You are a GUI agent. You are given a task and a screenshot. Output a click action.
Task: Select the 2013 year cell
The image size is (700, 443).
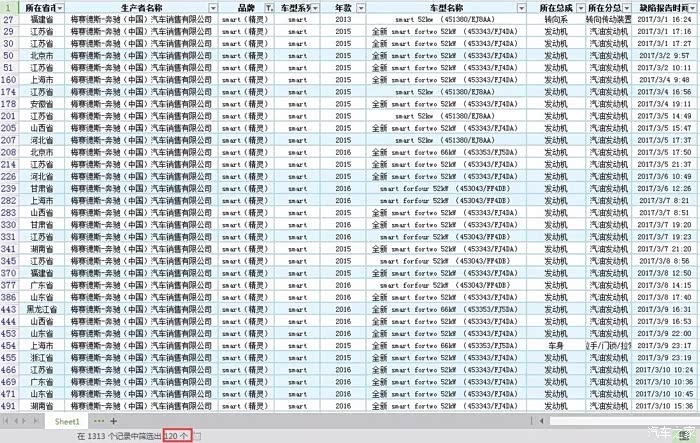click(343, 20)
